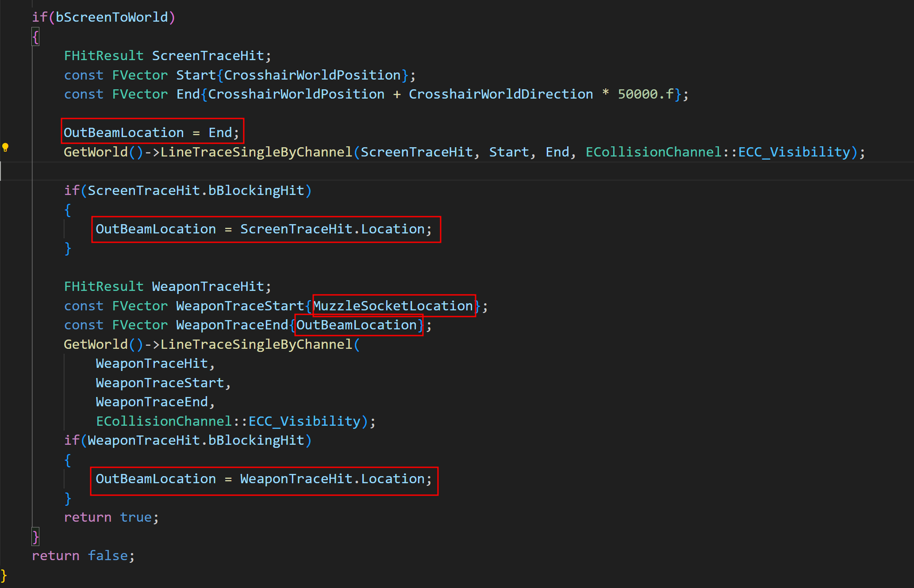
Task: Click the yellow lightbulb quick-action icon
Action: tap(5, 148)
